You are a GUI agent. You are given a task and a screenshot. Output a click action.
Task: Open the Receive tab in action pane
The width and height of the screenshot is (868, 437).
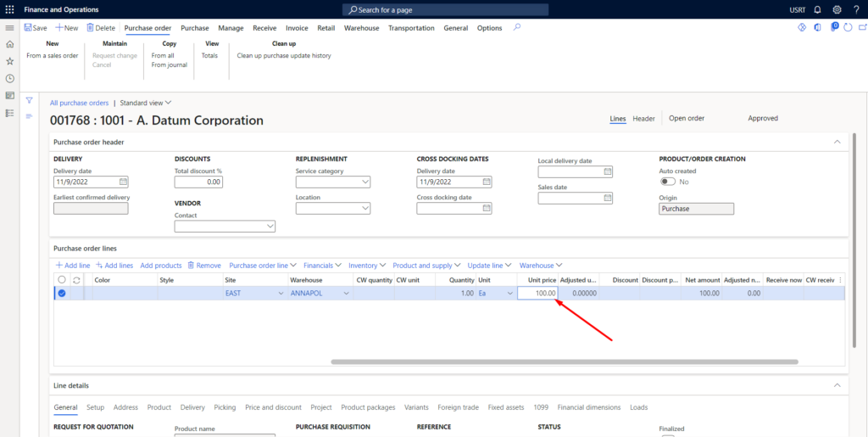(x=264, y=28)
